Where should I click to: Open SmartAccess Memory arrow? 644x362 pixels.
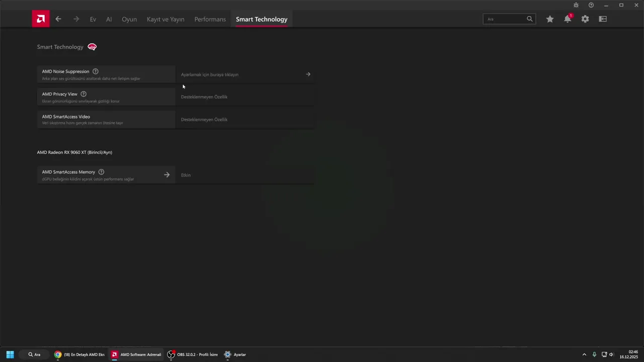point(167,175)
